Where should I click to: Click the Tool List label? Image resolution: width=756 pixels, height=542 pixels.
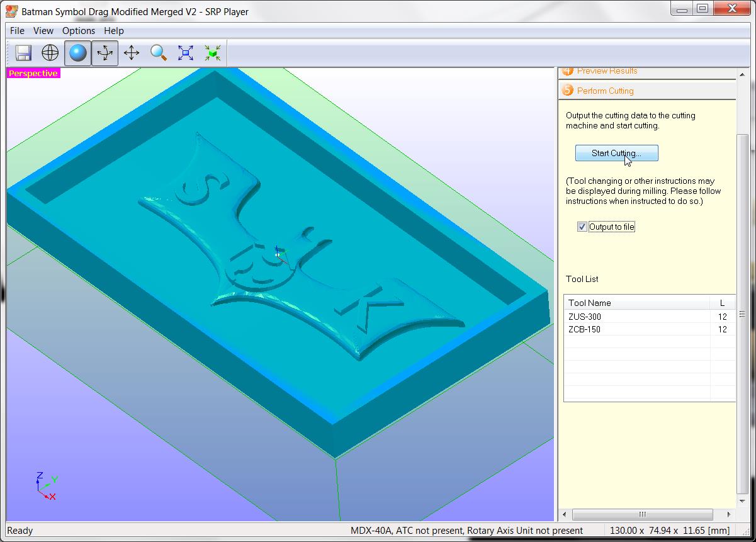pyautogui.click(x=582, y=279)
